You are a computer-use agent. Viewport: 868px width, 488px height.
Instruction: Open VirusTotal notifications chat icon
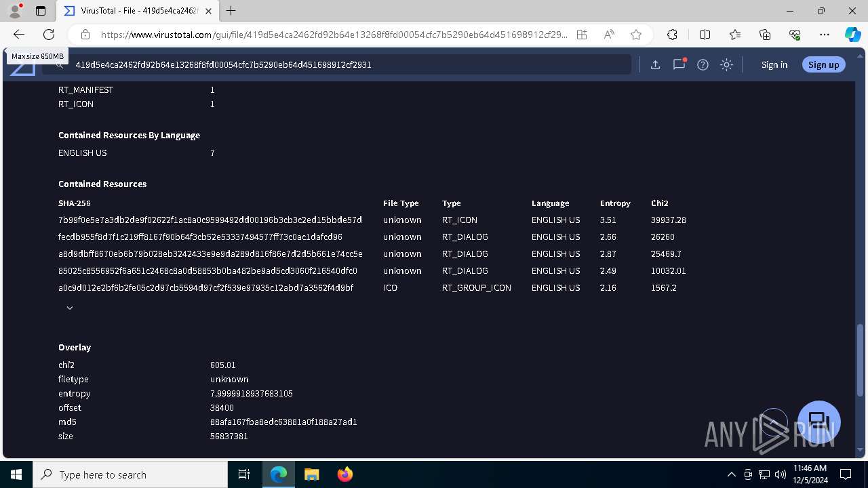(679, 64)
